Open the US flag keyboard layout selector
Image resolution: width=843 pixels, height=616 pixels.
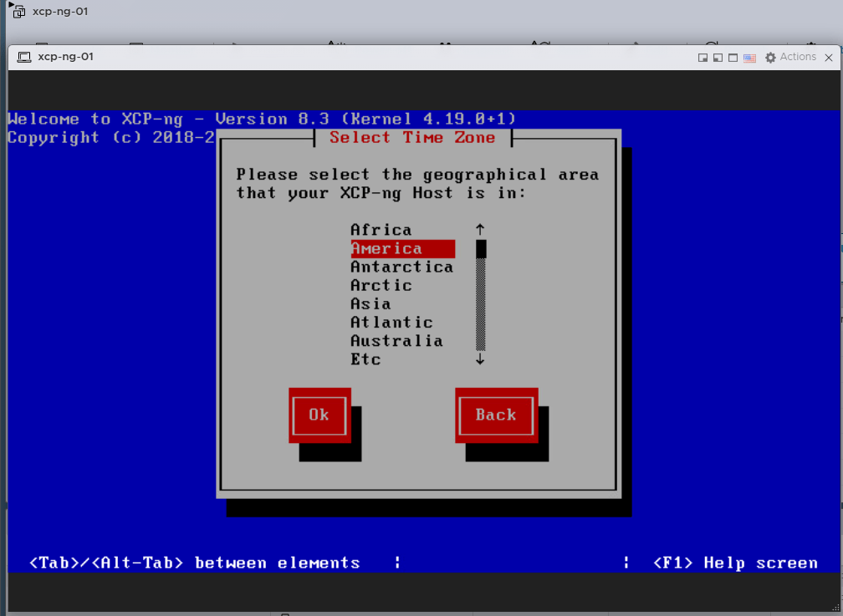coord(749,58)
